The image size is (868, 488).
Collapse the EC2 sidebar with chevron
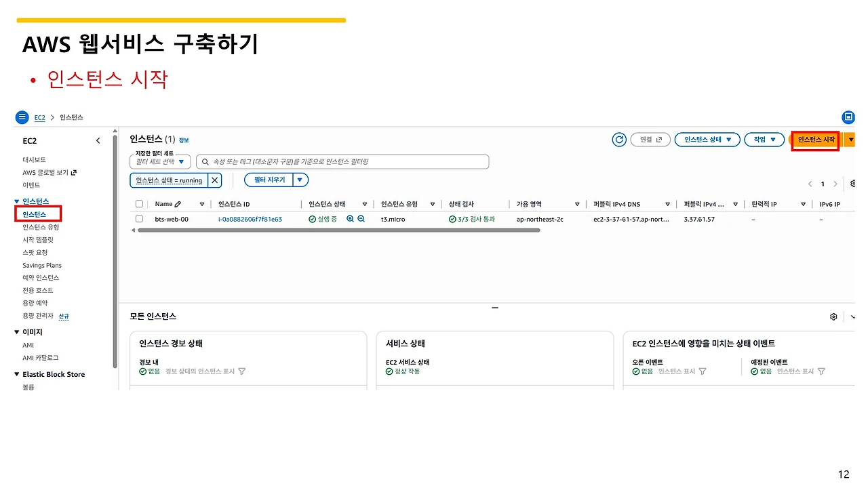(98, 140)
